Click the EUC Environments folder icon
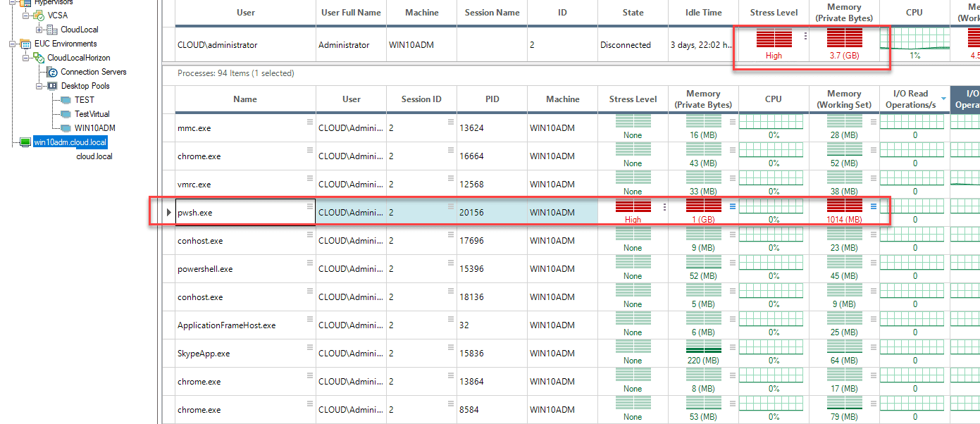 pyautogui.click(x=25, y=44)
